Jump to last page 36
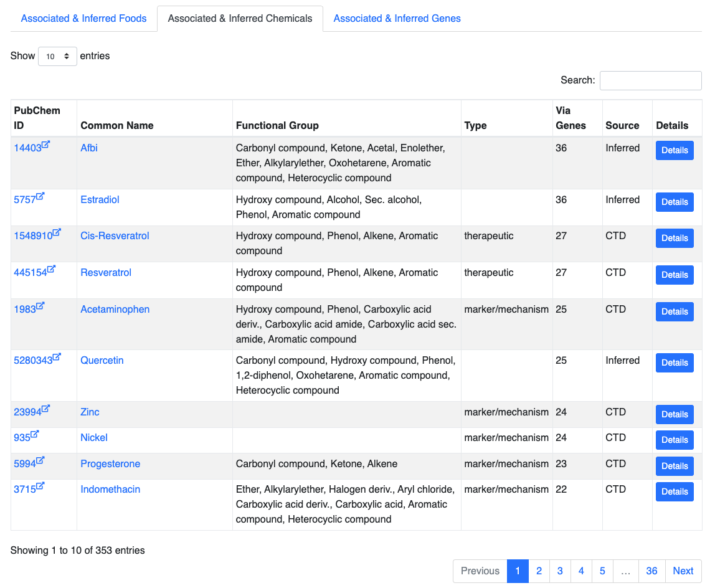The height and width of the screenshot is (588, 715). point(651,571)
